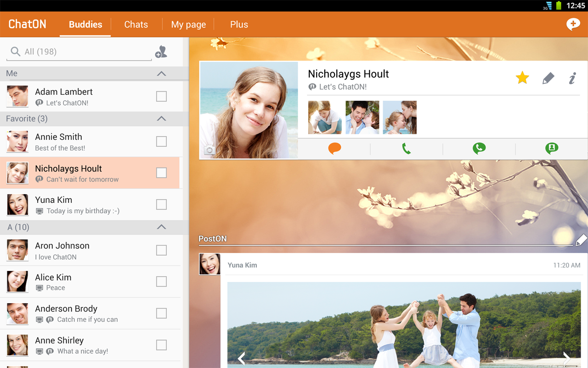Viewport: 588px width, 368px height.
Task: Tap Annie Smith's avatar
Action: coord(17,142)
